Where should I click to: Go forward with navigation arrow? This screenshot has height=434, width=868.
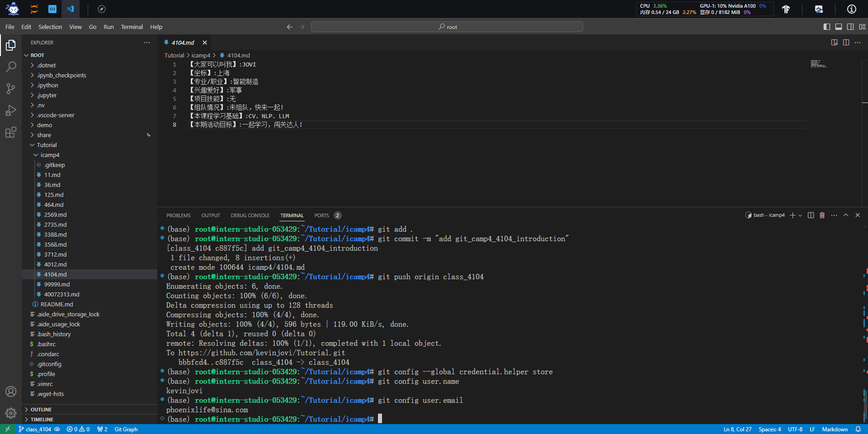click(302, 27)
